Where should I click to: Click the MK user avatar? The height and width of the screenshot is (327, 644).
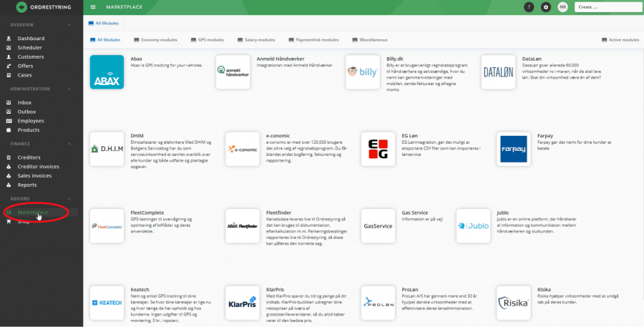562,7
